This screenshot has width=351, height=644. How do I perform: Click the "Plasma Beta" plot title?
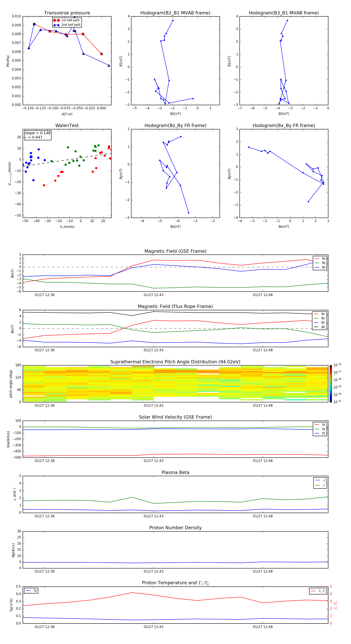click(x=175, y=473)
